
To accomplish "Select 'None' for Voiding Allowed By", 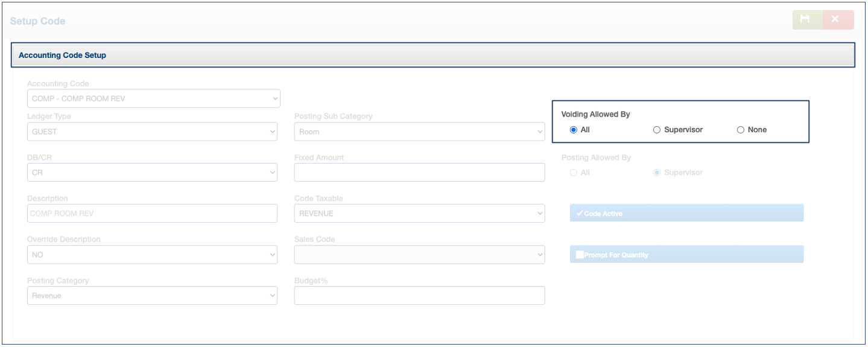I will click(741, 130).
